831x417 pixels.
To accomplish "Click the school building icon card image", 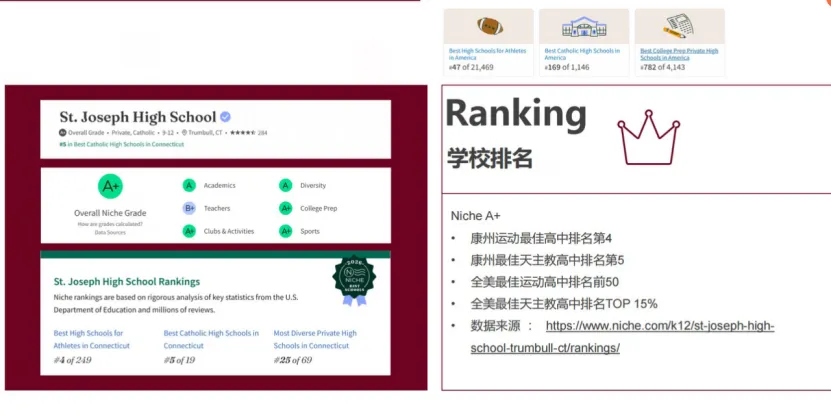I will [x=584, y=26].
